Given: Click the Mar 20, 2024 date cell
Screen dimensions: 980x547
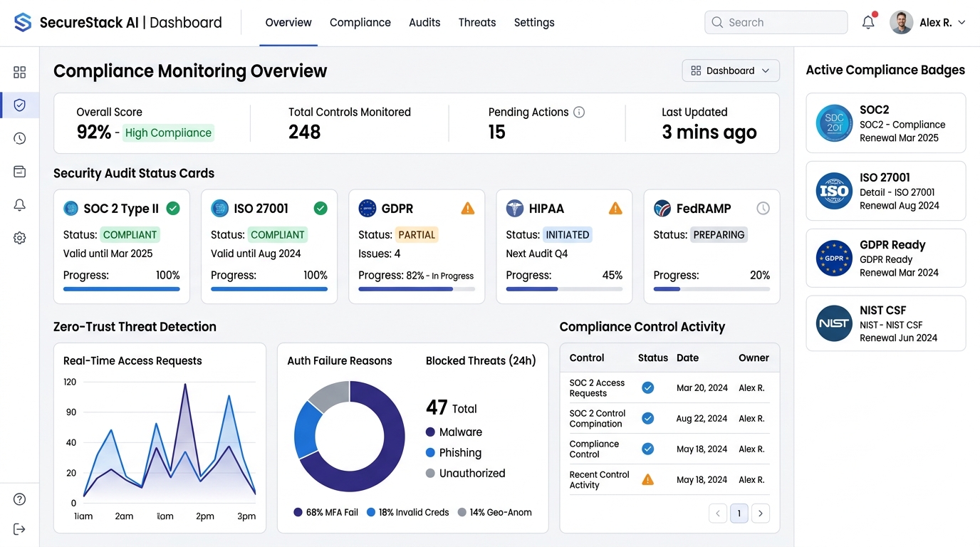Looking at the screenshot, I should [702, 388].
